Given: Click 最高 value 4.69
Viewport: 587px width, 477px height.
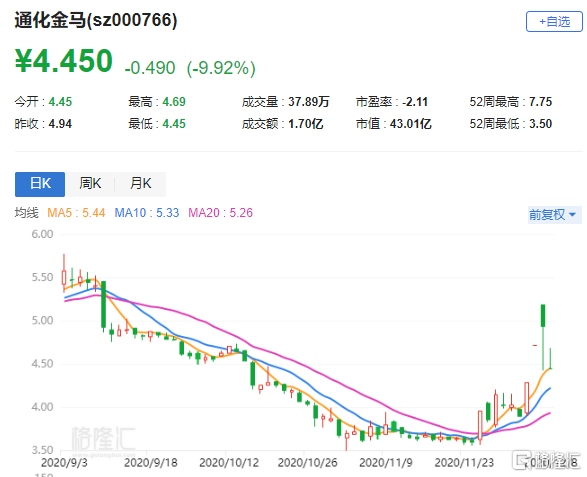Looking at the screenshot, I should coord(174,102).
